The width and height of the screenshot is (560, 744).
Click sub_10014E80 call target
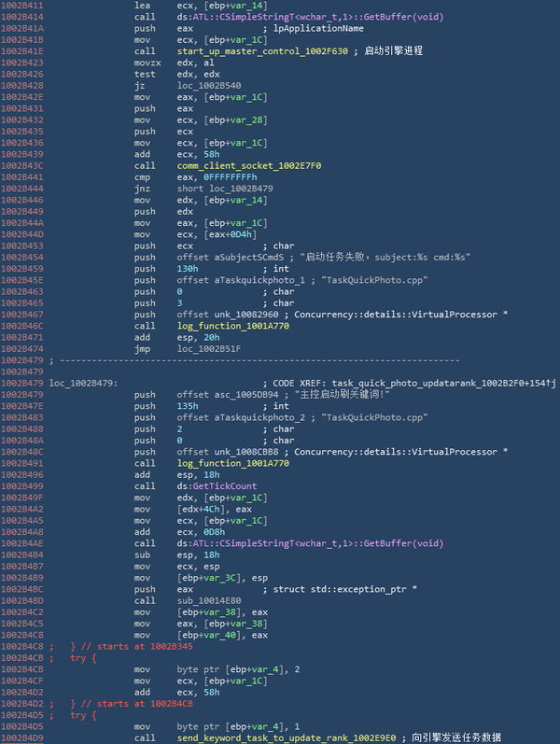point(209,600)
